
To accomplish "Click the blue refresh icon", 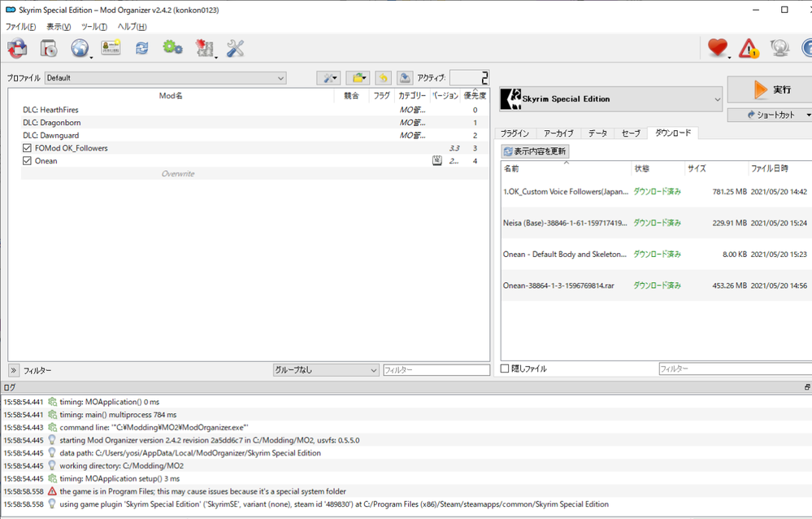I will click(141, 49).
